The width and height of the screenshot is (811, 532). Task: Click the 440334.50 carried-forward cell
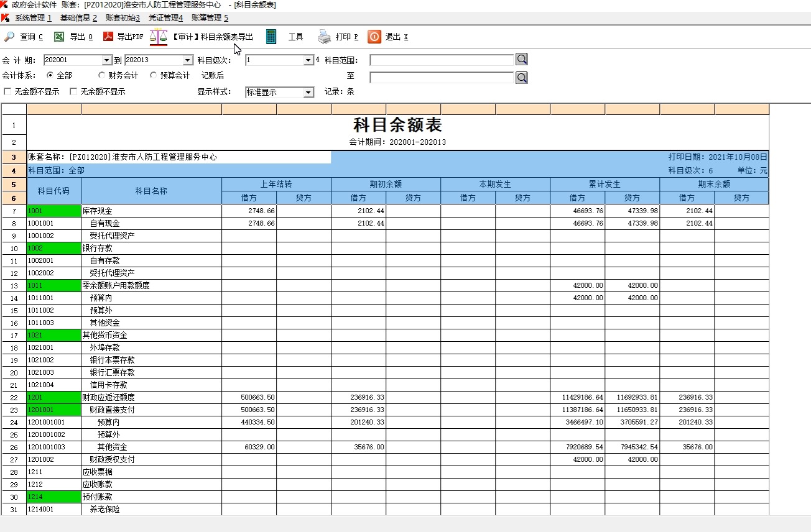click(249, 422)
